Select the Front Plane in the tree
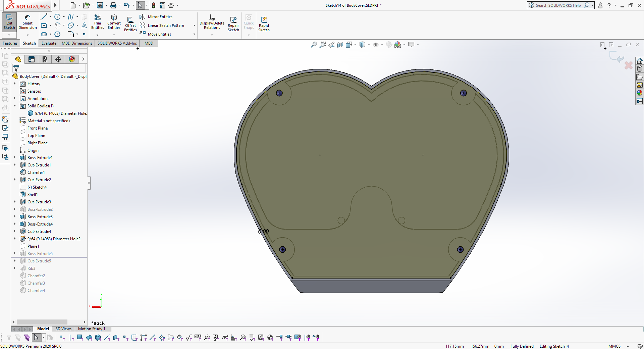644x349 pixels. [x=38, y=128]
